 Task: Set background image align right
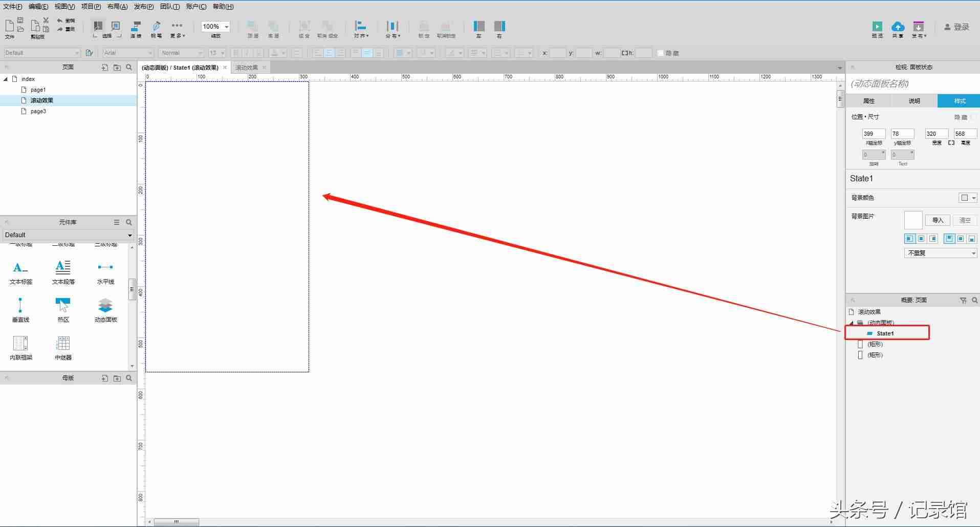tap(933, 239)
